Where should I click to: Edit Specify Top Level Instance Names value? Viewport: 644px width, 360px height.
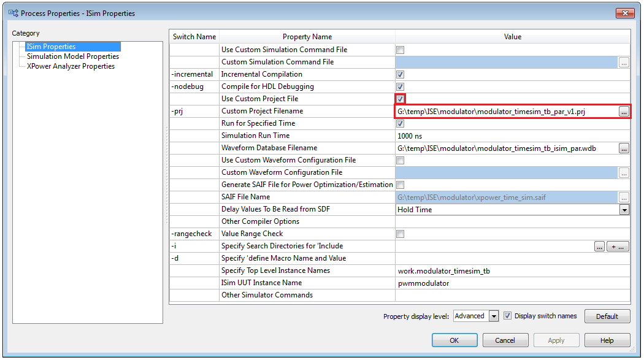point(513,271)
